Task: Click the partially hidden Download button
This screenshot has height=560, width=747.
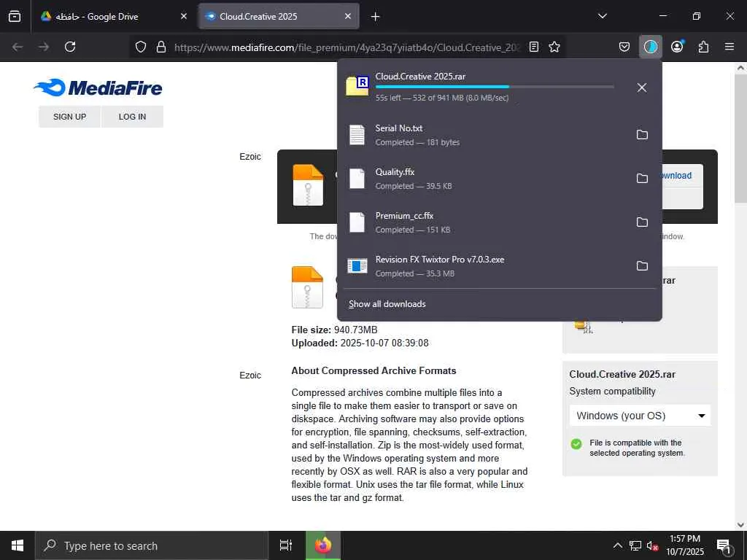Action: (682, 176)
